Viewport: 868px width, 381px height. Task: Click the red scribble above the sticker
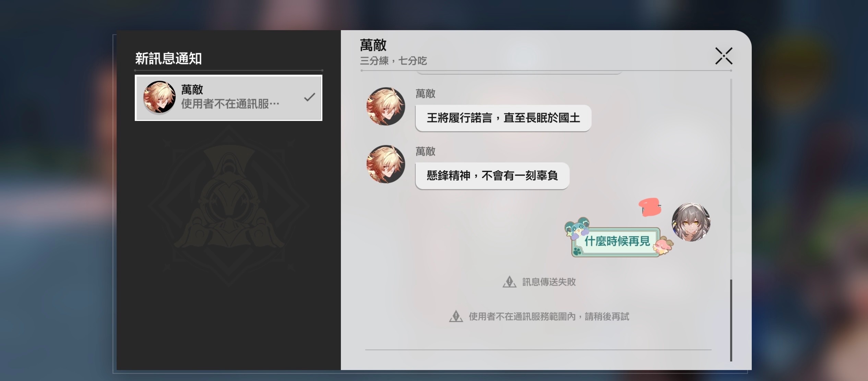click(650, 207)
